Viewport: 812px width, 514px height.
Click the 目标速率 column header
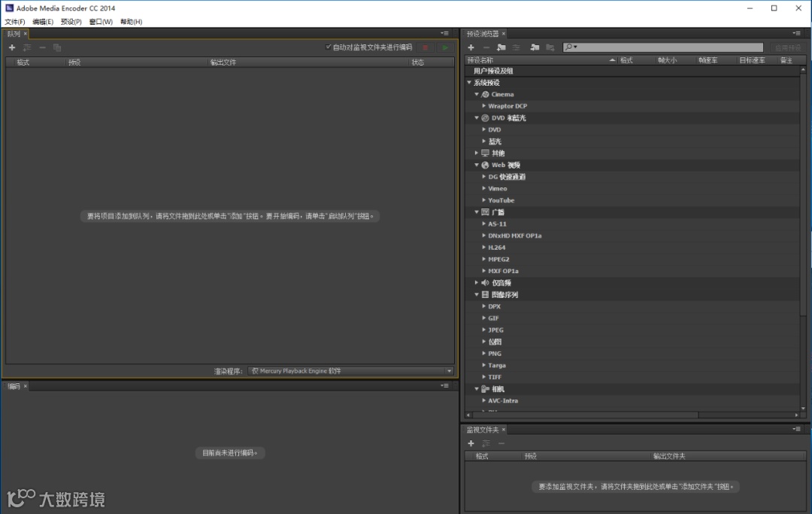(x=752, y=60)
